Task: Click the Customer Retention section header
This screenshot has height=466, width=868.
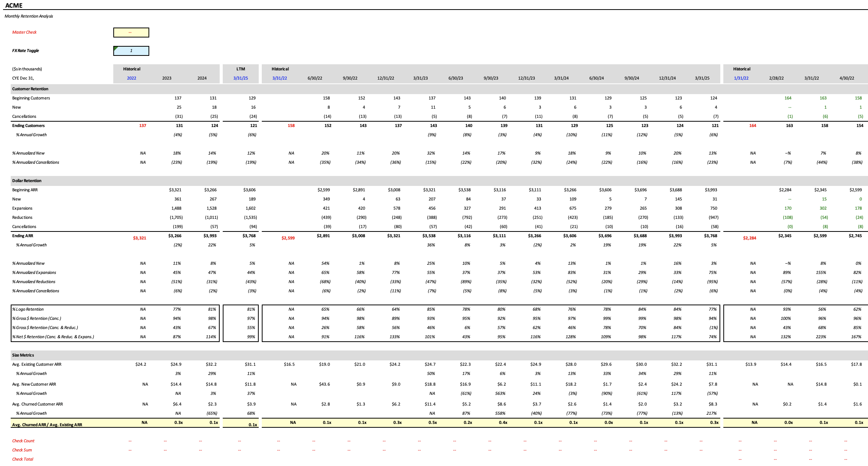Action: tap(30, 89)
